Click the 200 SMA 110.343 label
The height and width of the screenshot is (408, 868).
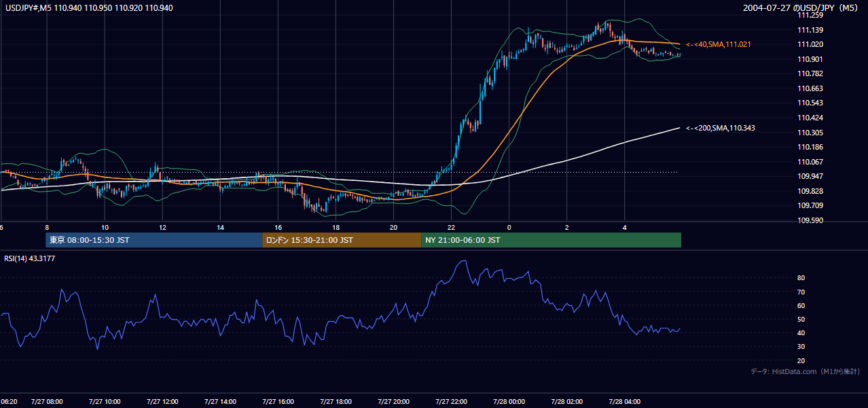tap(721, 128)
